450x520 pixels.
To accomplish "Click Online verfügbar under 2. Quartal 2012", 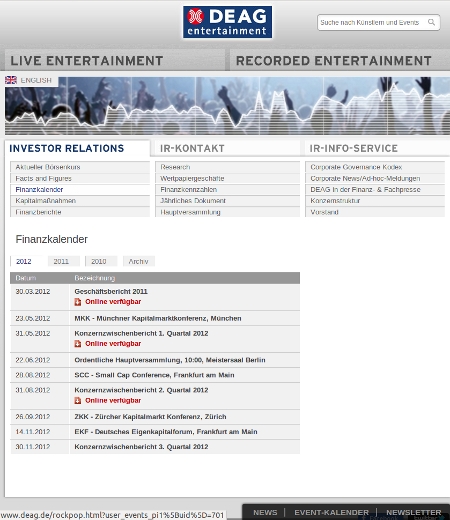I will (113, 400).
